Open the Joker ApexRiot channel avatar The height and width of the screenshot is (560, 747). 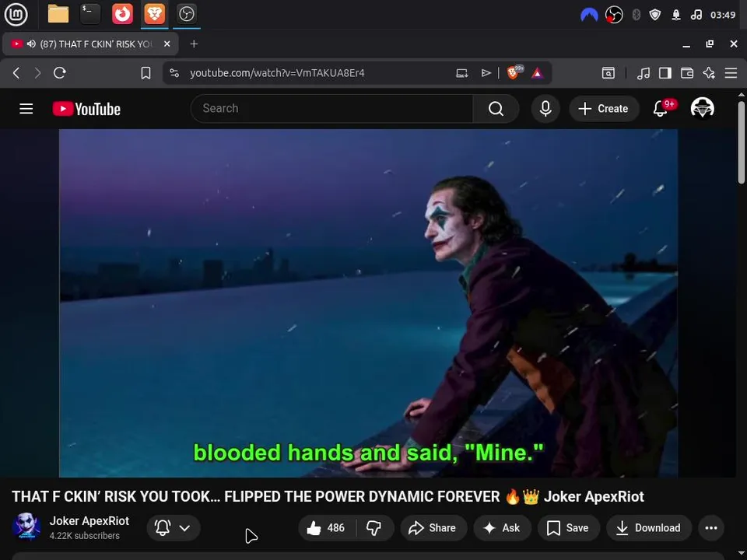(x=26, y=527)
